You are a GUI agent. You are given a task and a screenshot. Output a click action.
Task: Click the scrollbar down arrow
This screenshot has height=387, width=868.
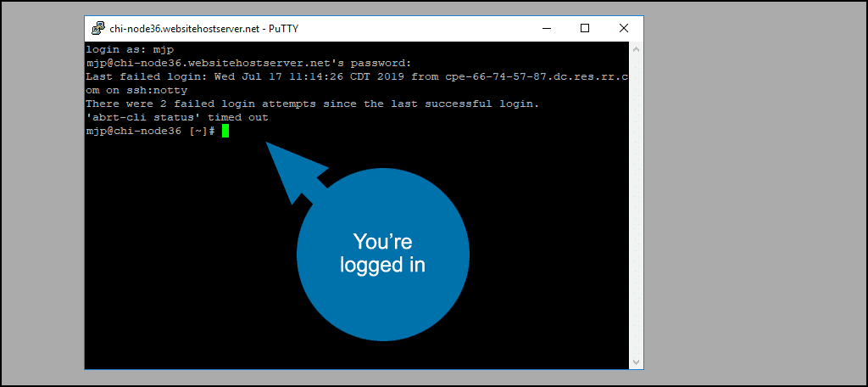click(636, 362)
